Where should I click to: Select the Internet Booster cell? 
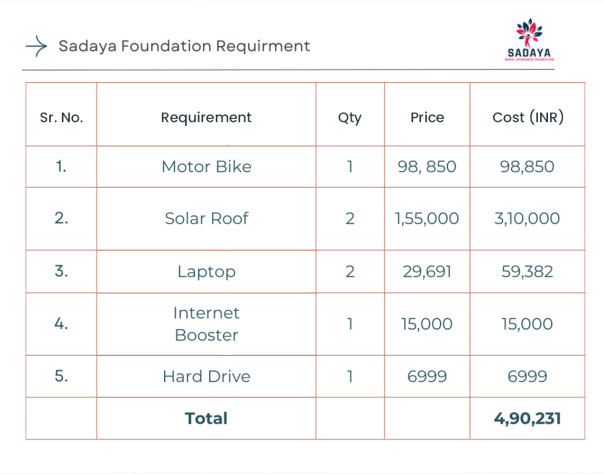(x=206, y=324)
